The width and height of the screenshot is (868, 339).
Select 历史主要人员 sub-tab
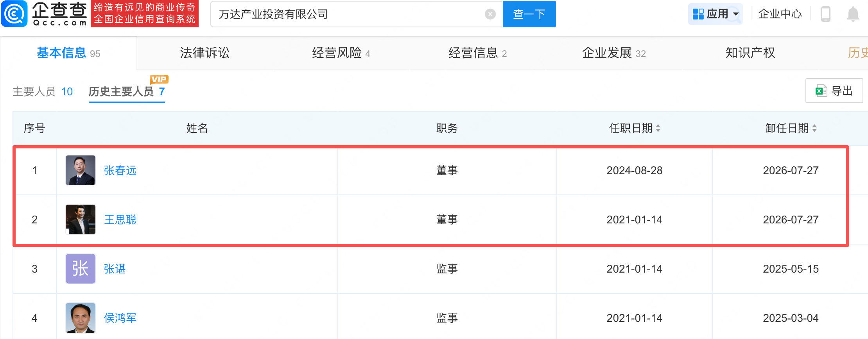pos(127,92)
